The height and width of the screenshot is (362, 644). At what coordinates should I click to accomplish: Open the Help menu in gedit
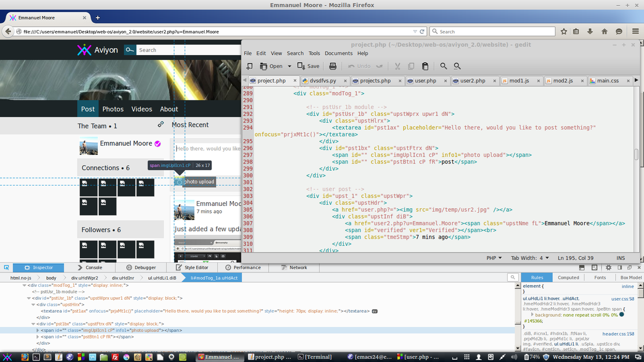pyautogui.click(x=363, y=53)
